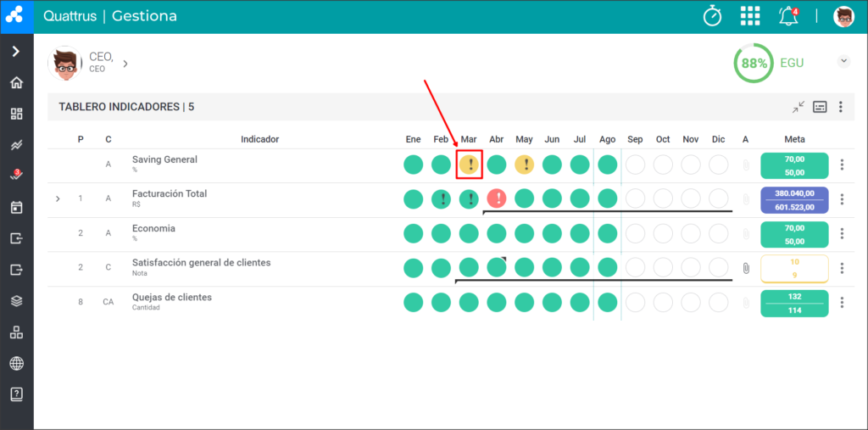Open the Saving General indicator

point(164,159)
